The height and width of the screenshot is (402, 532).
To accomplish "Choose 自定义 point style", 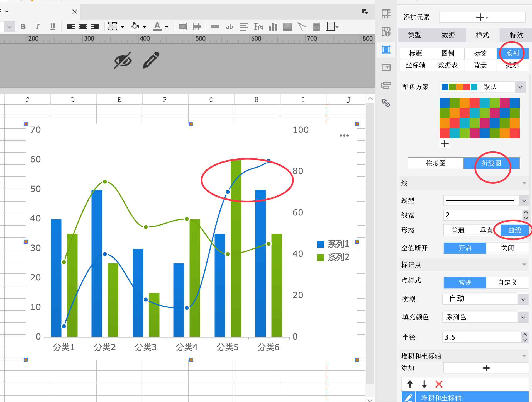I will pos(507,283).
